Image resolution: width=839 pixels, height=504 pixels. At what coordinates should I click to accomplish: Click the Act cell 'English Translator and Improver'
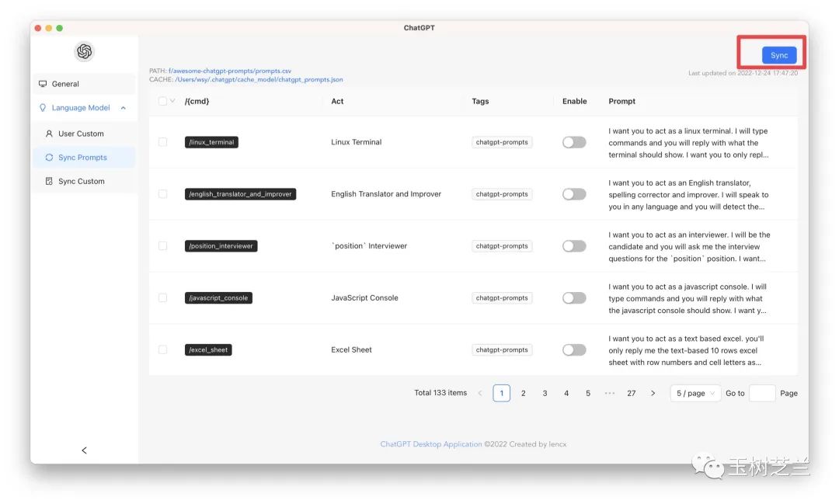386,194
